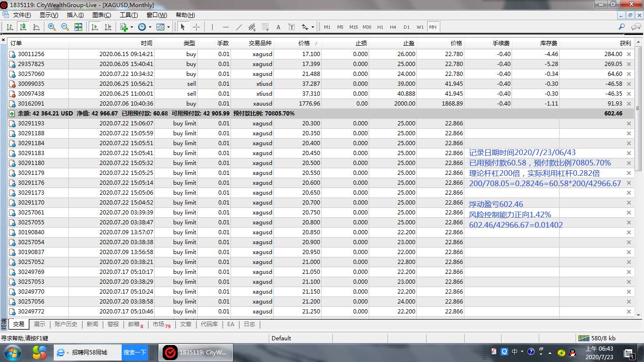644x362 pixels.
Task: Switch to the 邮箱 tab
Action: coord(135,324)
